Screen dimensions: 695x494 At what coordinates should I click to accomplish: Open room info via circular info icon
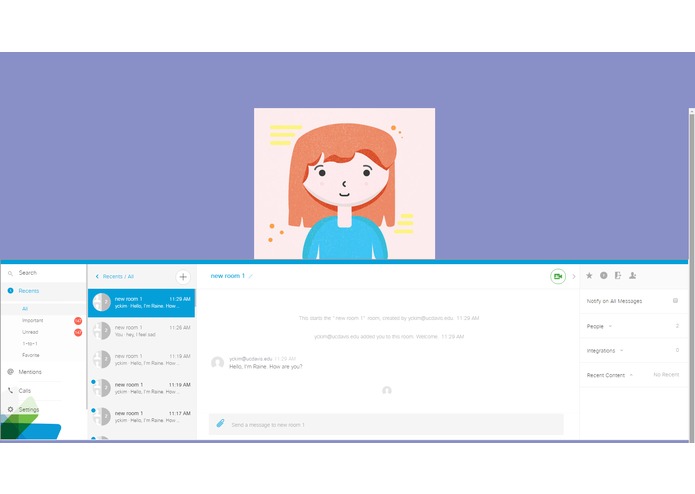(603, 276)
